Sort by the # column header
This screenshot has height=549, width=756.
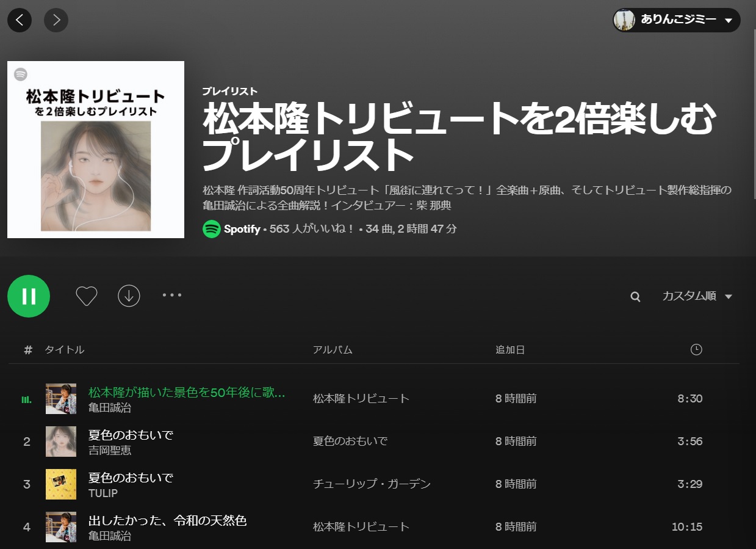click(x=27, y=350)
